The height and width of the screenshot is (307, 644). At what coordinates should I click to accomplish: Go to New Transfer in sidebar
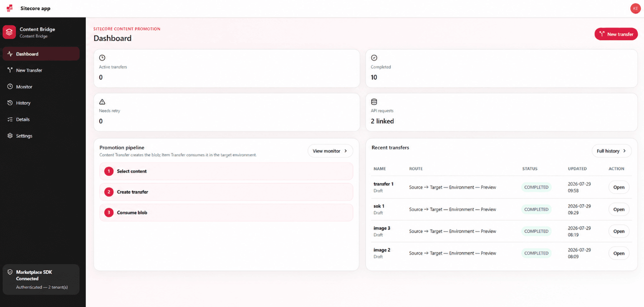41,70
